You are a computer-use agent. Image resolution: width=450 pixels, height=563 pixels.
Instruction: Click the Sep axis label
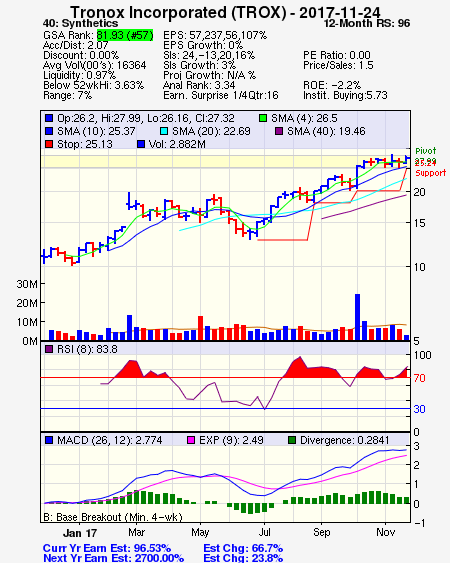[321, 532]
